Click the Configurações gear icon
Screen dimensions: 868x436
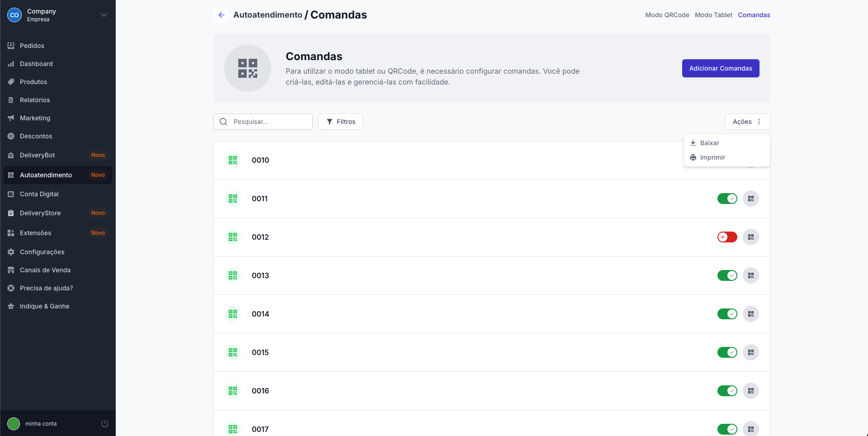click(11, 252)
